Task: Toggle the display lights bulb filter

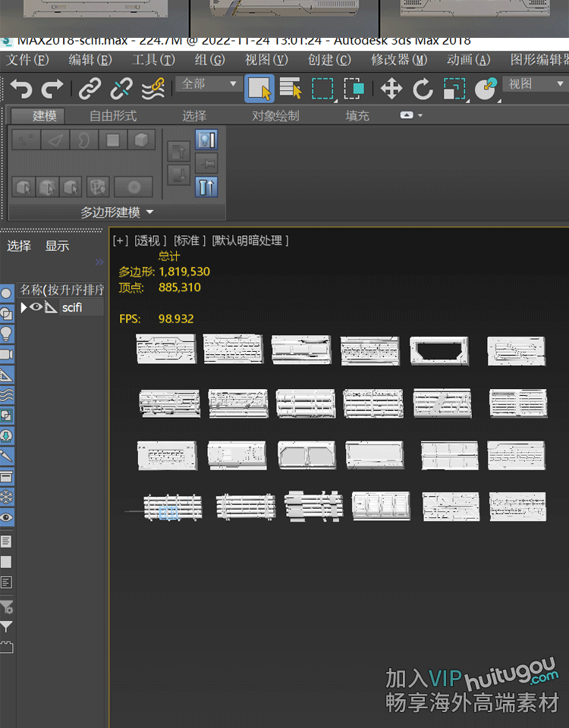Action: point(6,334)
